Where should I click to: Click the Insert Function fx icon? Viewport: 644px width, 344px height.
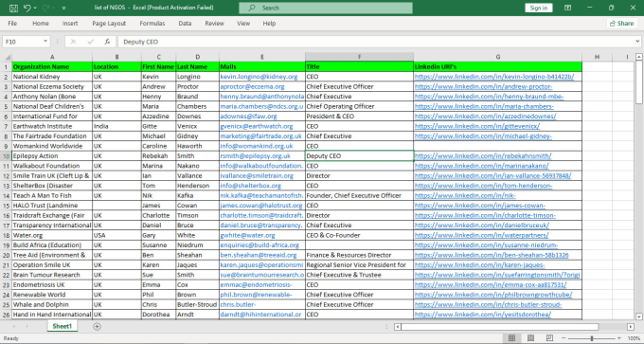107,42
